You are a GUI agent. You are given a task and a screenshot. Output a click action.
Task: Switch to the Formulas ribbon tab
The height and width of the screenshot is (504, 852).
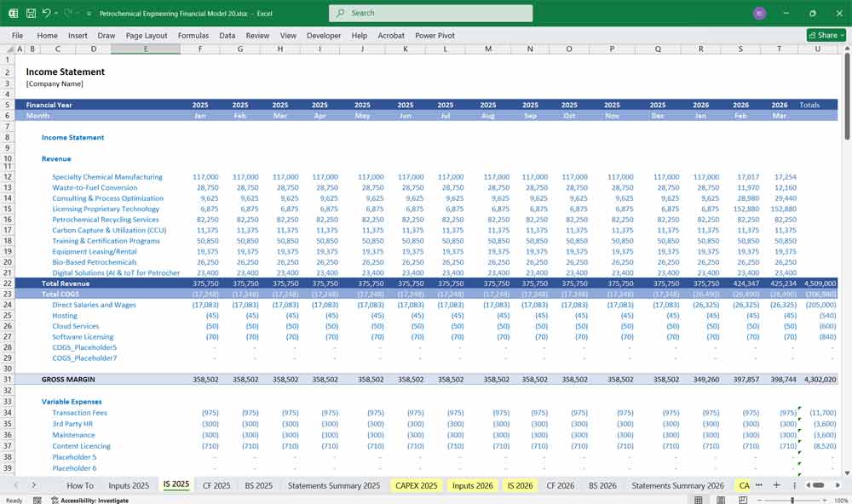pos(193,36)
